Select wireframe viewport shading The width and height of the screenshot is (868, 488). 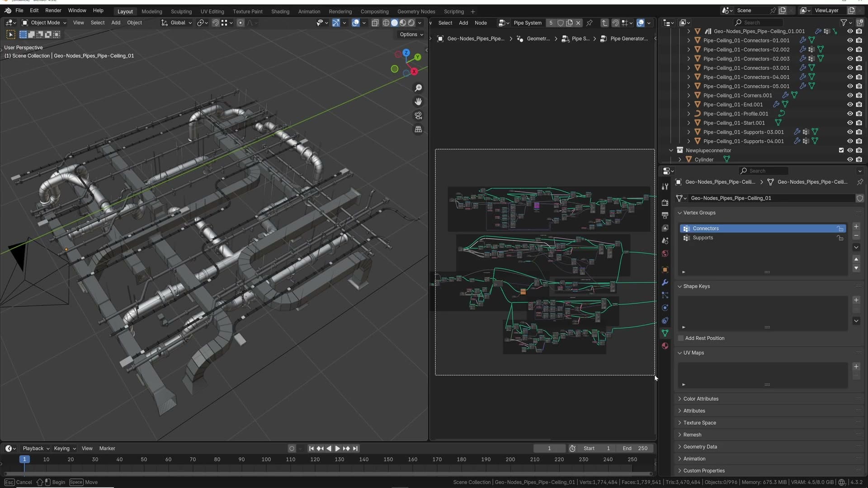point(386,23)
